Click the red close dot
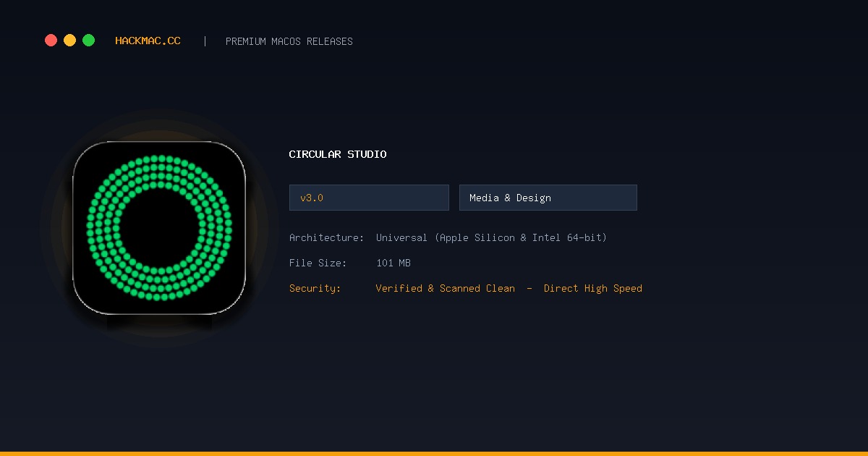 51,41
